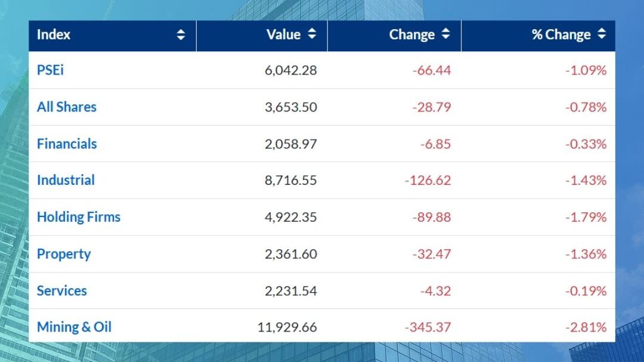Sort using the % Change arrows icon

pyautogui.click(x=601, y=35)
